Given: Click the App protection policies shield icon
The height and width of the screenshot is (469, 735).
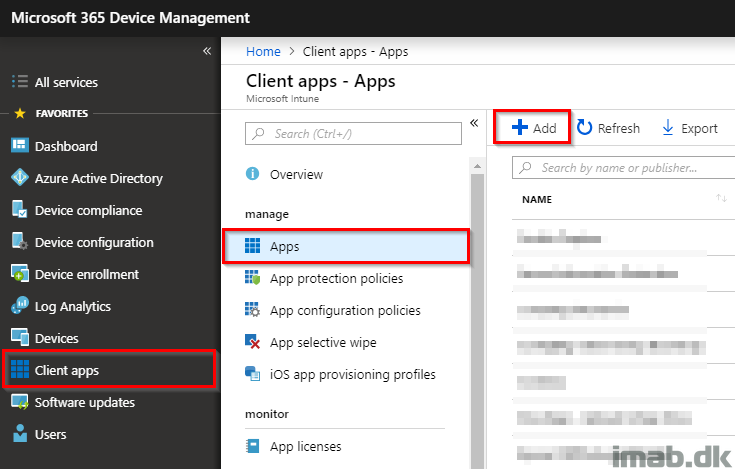Looking at the screenshot, I should (x=252, y=277).
